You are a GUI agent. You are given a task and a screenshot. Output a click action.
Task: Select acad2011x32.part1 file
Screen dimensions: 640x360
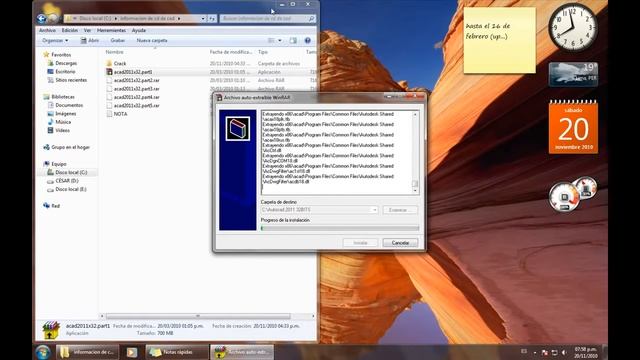[x=133, y=72]
